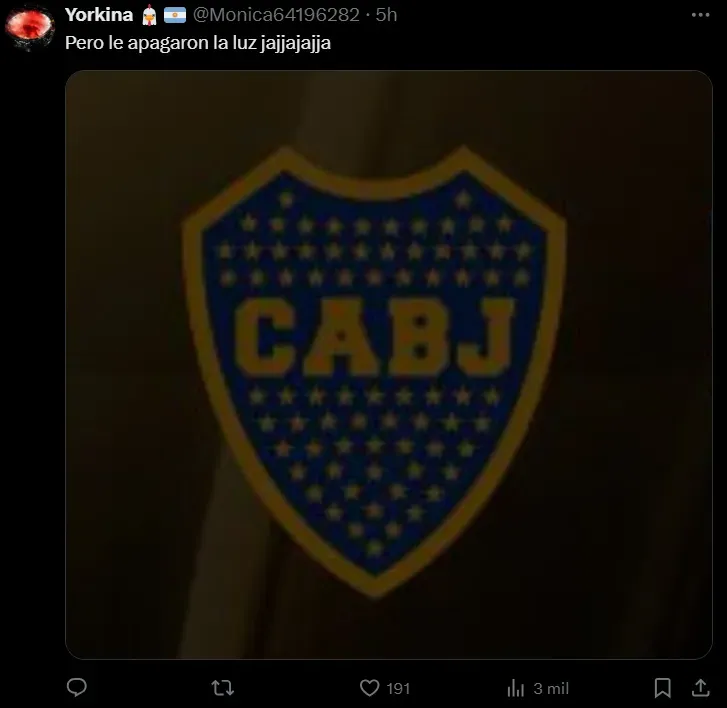Bookmark this tweet
This screenshot has height=708, width=727.
663,688
